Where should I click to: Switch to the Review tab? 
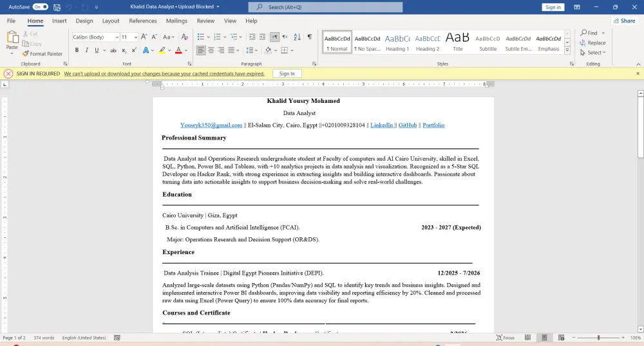(x=205, y=21)
